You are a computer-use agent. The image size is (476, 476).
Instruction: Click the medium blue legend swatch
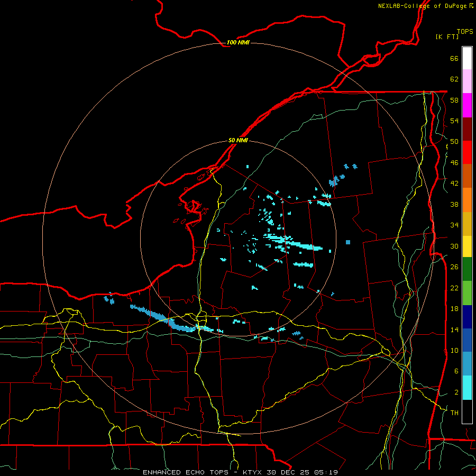point(467,340)
